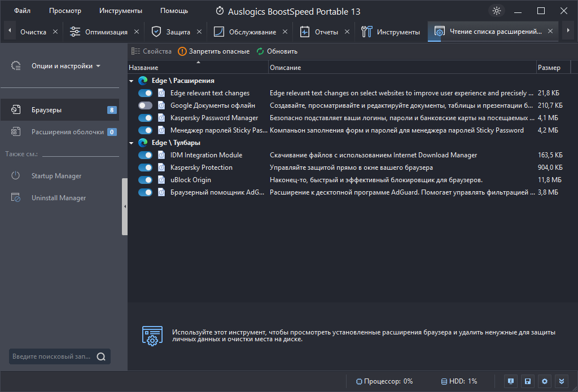The width and height of the screenshot is (578, 392).
Task: Sort by the Размер column header
Action: click(553, 68)
